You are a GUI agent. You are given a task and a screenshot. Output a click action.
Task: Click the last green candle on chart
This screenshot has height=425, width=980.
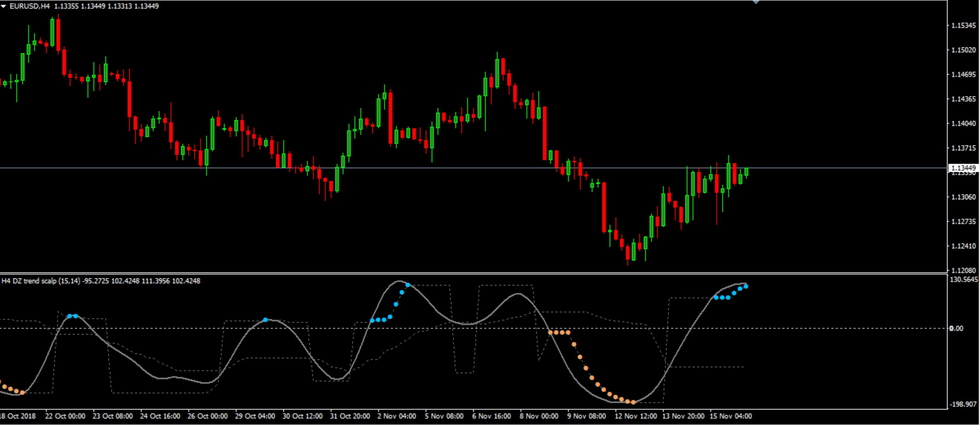tap(746, 172)
